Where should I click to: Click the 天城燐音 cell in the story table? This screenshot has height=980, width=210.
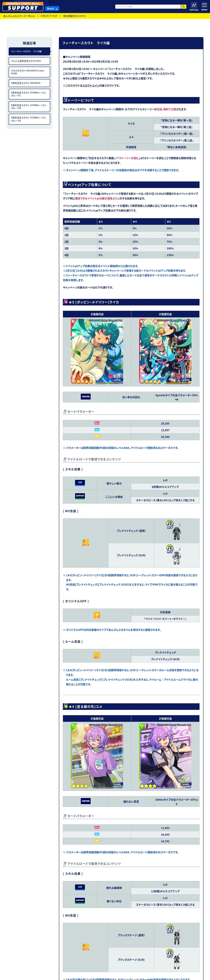click(x=131, y=147)
